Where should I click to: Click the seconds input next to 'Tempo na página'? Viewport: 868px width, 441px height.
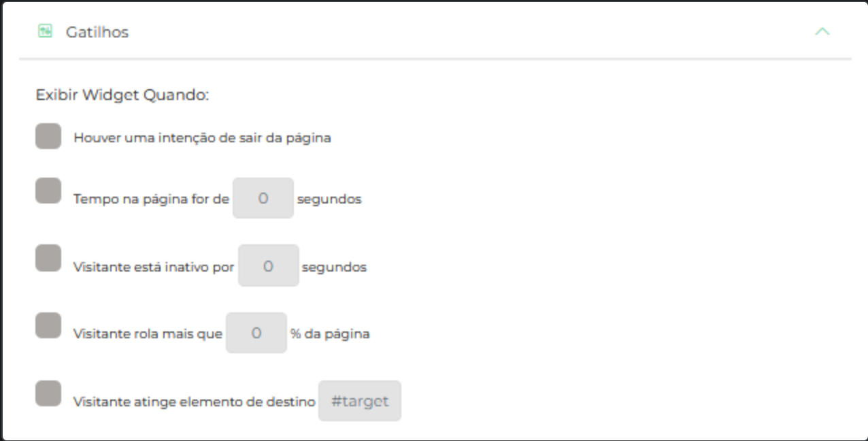click(263, 197)
